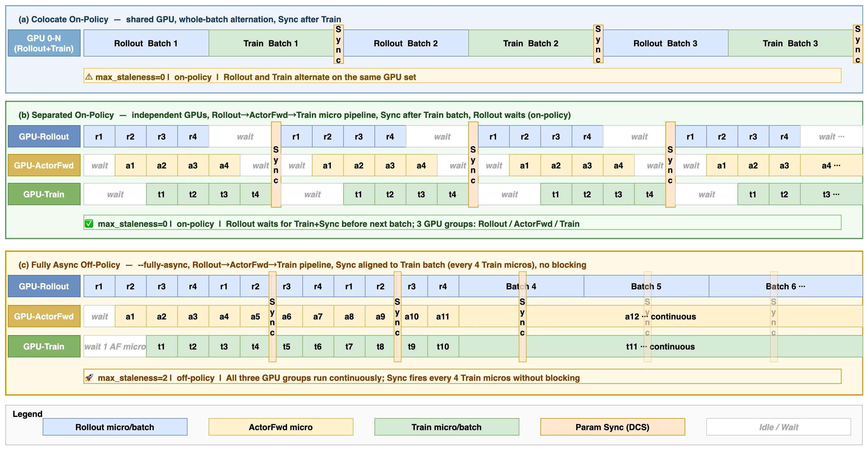Image resolution: width=868 pixels, height=450 pixels.
Task: Click the GPU-ActorFwd label in section (c)
Action: click(x=44, y=316)
